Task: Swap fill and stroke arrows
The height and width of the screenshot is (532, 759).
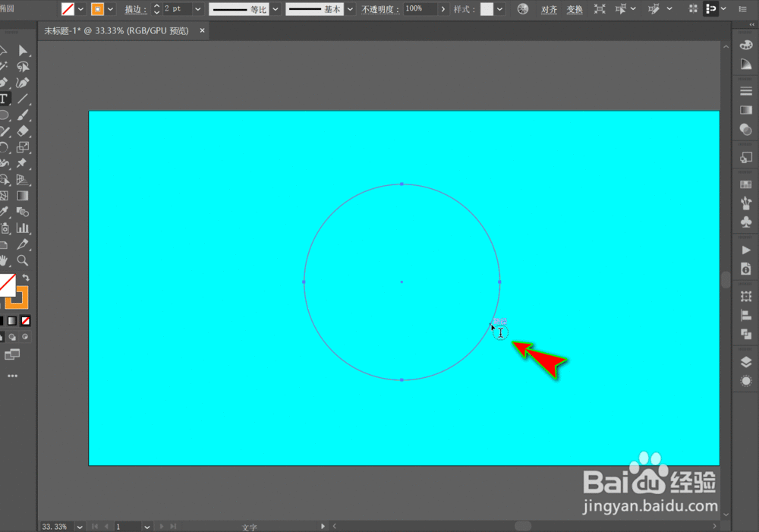Action: [x=26, y=278]
